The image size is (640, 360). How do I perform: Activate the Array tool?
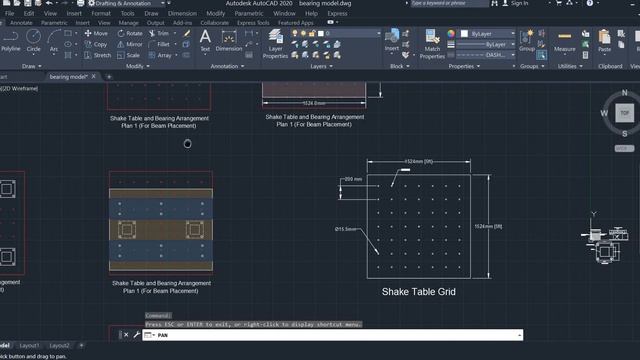pos(160,55)
